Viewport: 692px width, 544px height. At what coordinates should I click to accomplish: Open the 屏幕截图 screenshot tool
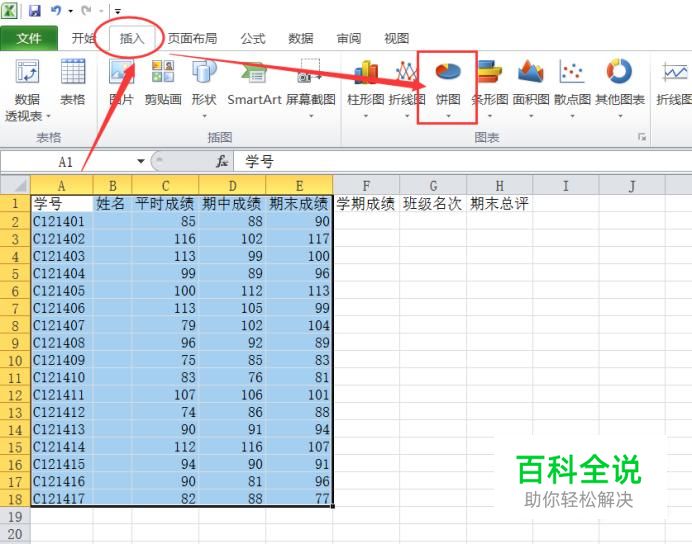coord(311,88)
